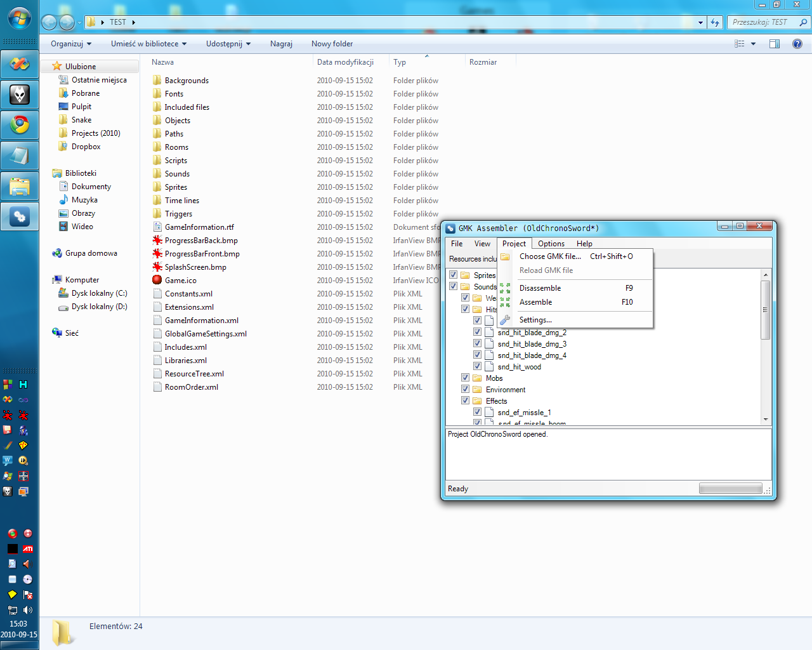Click the Game.ico file icon
This screenshot has width=812, height=650.
coord(157,280)
